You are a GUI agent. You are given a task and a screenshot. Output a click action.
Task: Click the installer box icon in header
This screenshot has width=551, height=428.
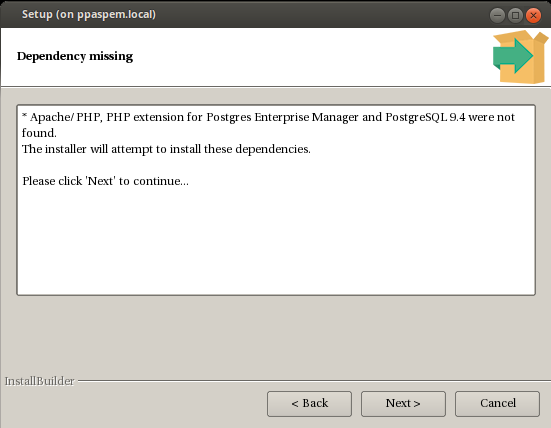point(521,57)
